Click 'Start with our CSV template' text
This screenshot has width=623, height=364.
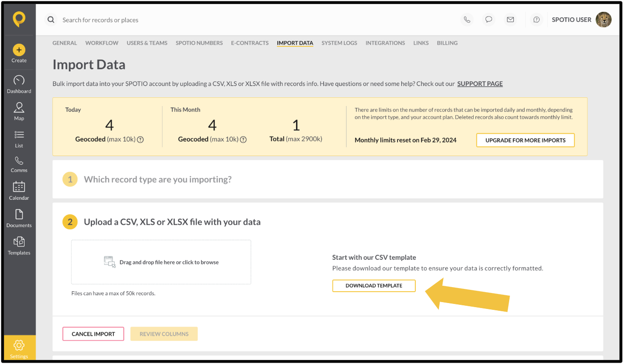374,258
